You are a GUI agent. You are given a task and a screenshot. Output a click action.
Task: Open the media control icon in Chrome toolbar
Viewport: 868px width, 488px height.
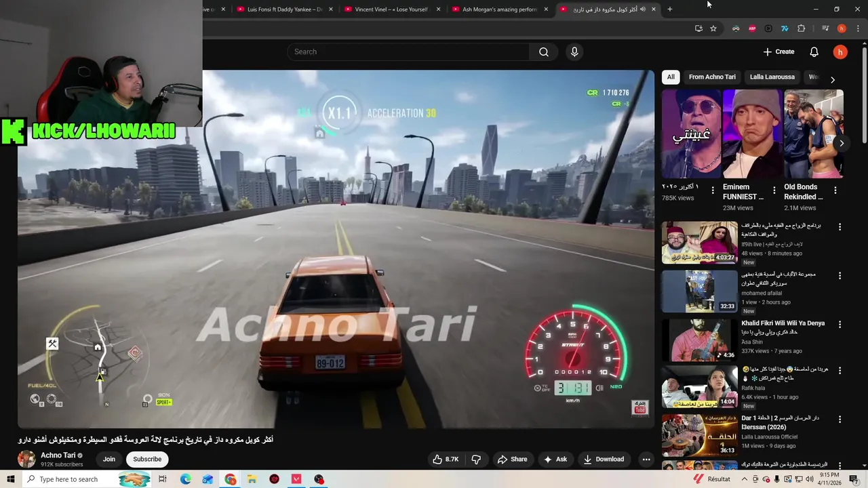point(825,28)
